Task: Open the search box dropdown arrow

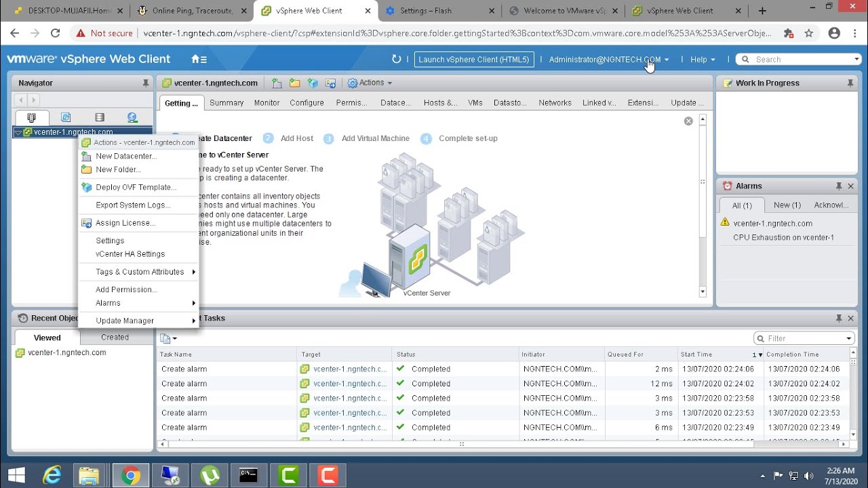Action: point(856,60)
